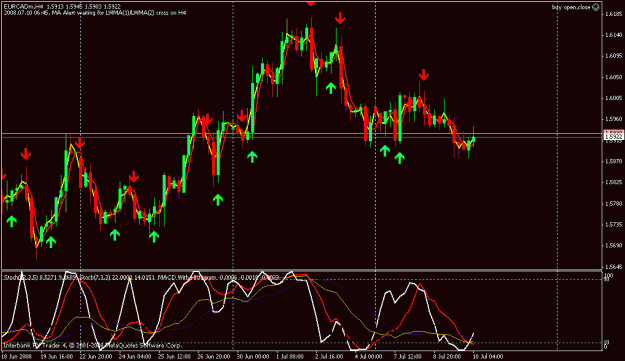The height and width of the screenshot is (361, 625).
Task: Click the '25 Jun 12:00' time axis label
Action: [x=174, y=356]
